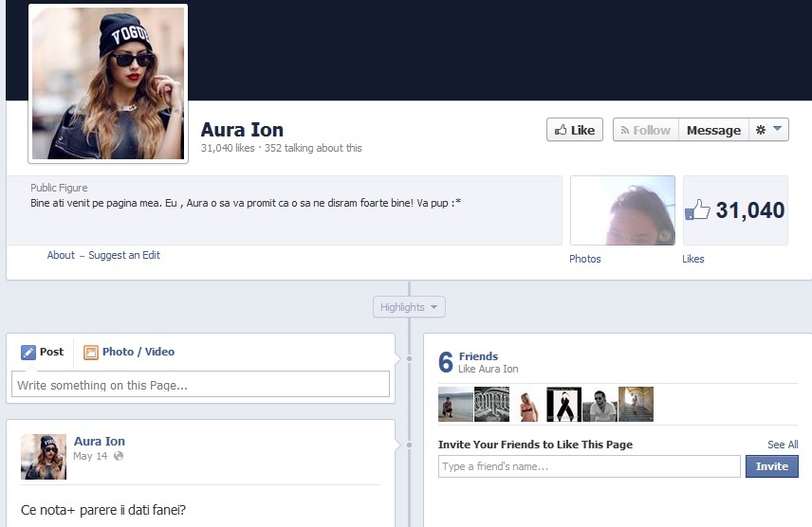Click the See All link
This screenshot has width=812, height=527.
(x=783, y=445)
